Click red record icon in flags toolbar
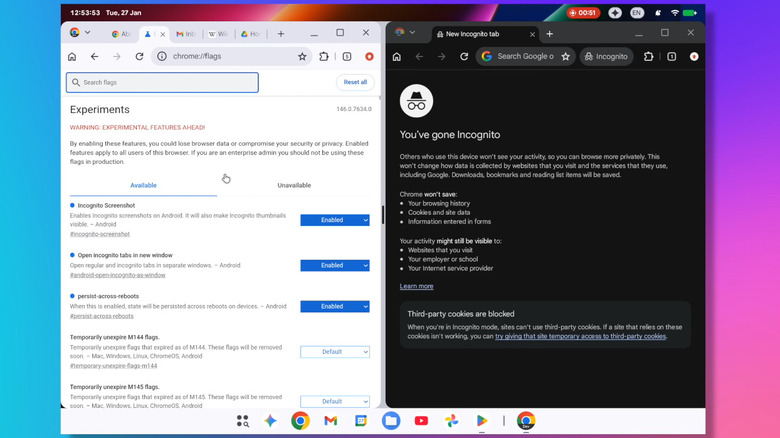This screenshot has height=438, width=780. (x=369, y=57)
